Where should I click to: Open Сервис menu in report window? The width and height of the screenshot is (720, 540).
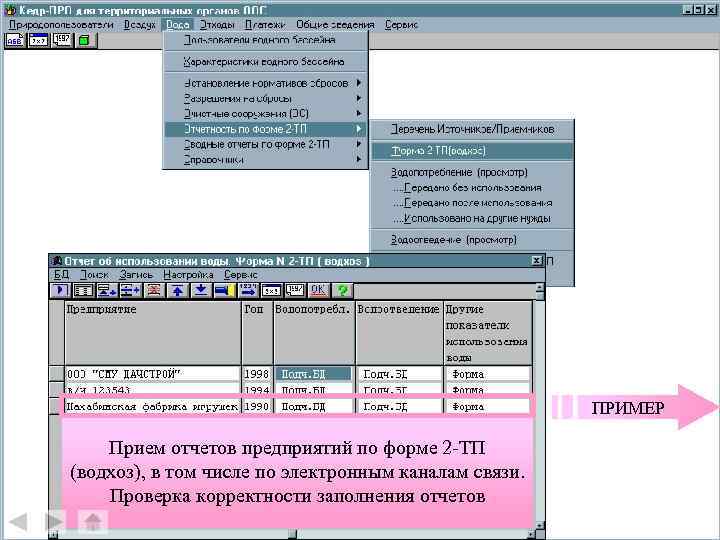(241, 275)
